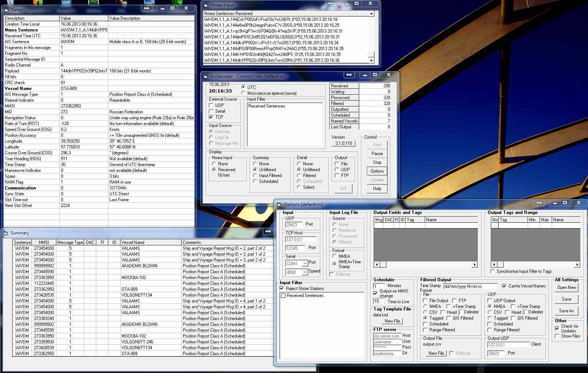588x373 pixels.
Task: Open the COM1 serial port dropdown
Action: [305, 264]
